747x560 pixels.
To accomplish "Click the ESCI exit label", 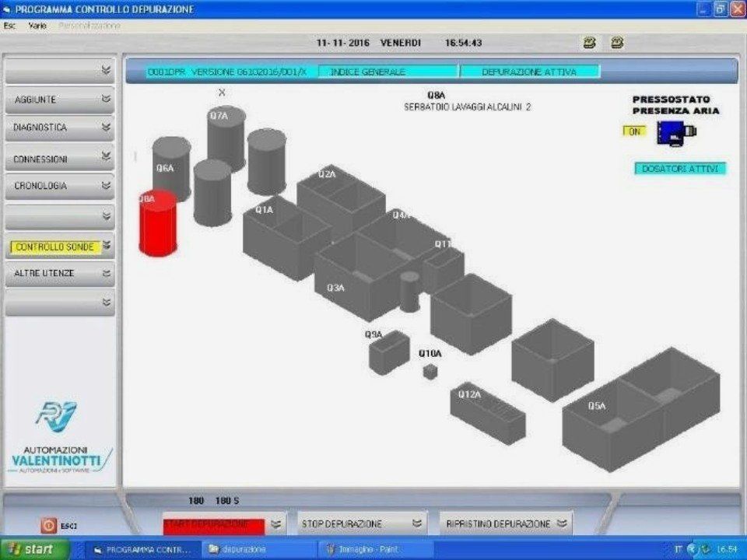I will [x=68, y=527].
